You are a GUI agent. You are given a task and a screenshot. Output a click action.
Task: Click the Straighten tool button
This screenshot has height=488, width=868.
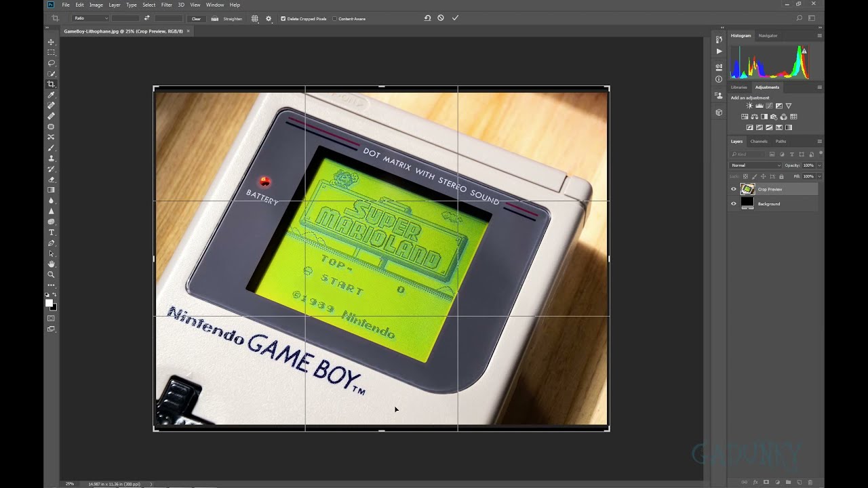click(x=226, y=18)
